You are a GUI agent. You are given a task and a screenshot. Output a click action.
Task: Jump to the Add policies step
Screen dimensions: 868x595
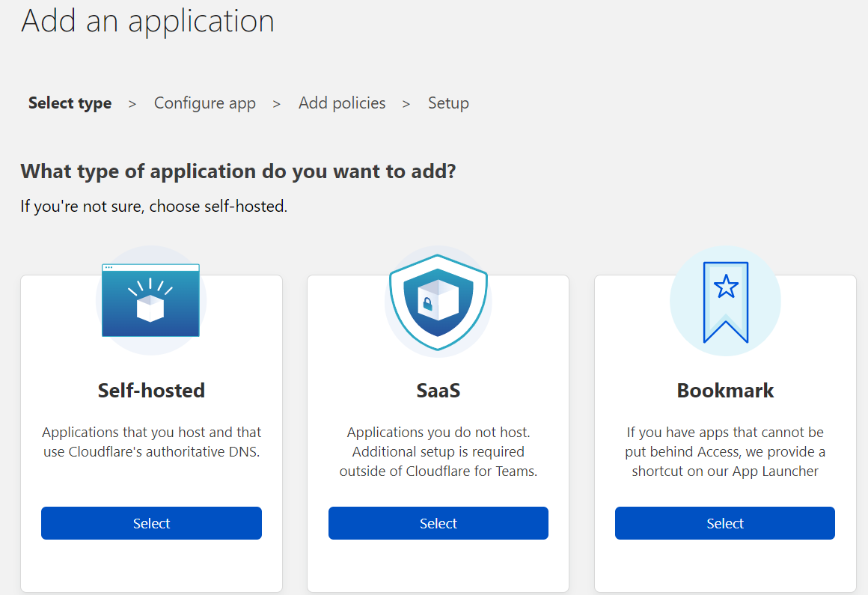click(342, 103)
